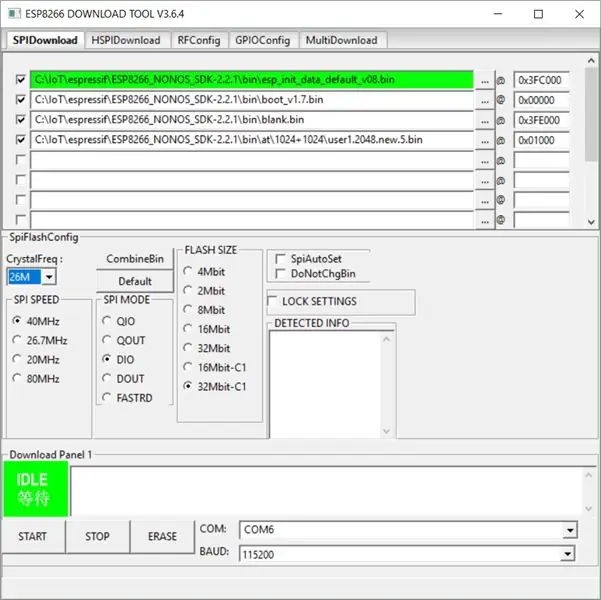Enable the SpiAutoSet checkbox
This screenshot has width=601, height=600.
pos(281,259)
